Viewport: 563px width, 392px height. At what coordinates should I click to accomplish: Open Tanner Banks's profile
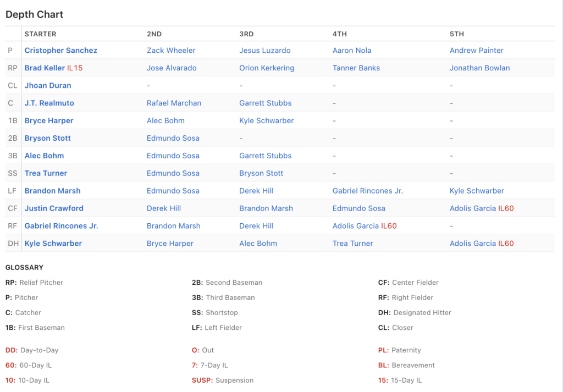(356, 68)
